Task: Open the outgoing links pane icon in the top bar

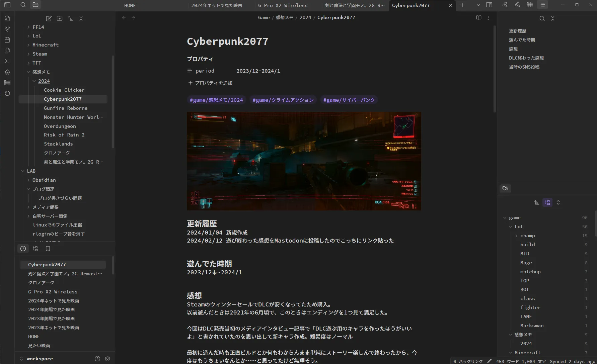Action: click(x=518, y=5)
